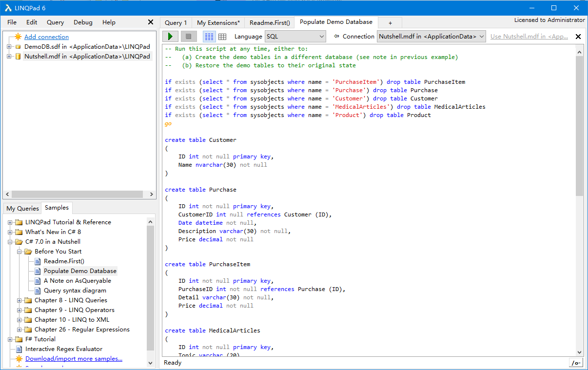The width and height of the screenshot is (588, 370).
Task: Click the Chapter 8 folder icon
Action: tap(28, 300)
